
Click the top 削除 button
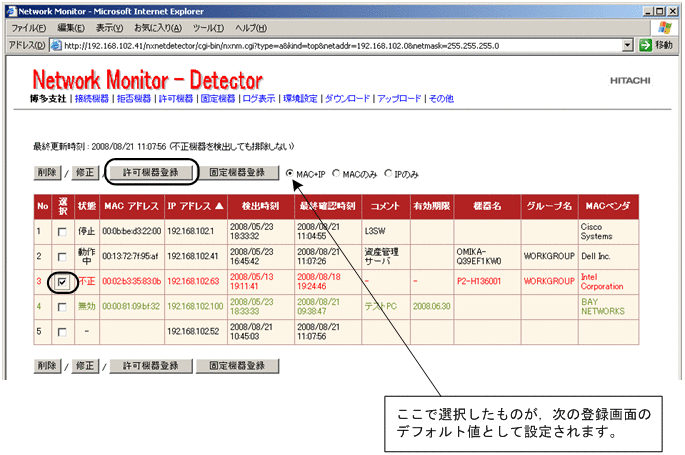(x=47, y=172)
